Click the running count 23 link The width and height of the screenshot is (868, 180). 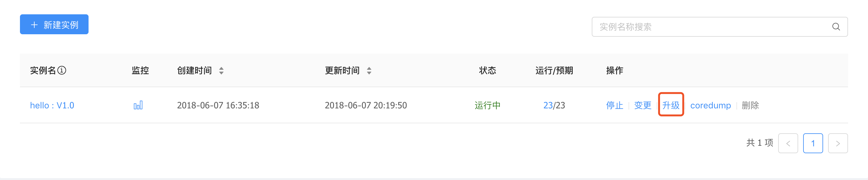click(548, 105)
